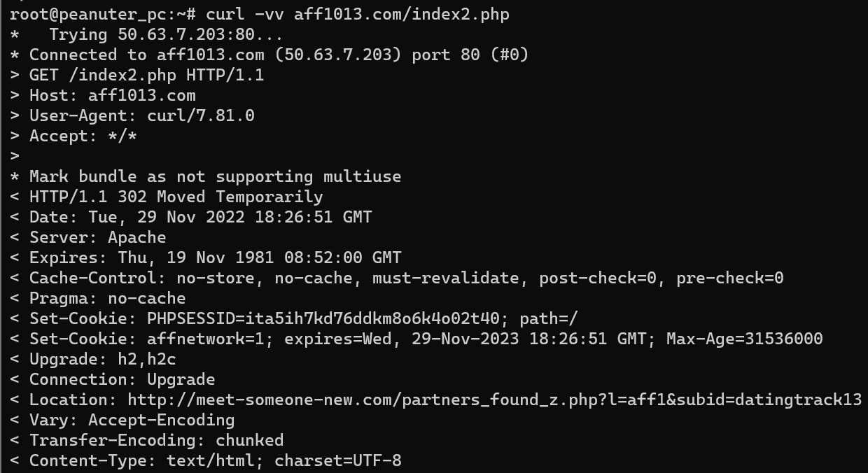The image size is (868, 473).
Task: Click the Expires 1981 header line
Action: (215, 257)
